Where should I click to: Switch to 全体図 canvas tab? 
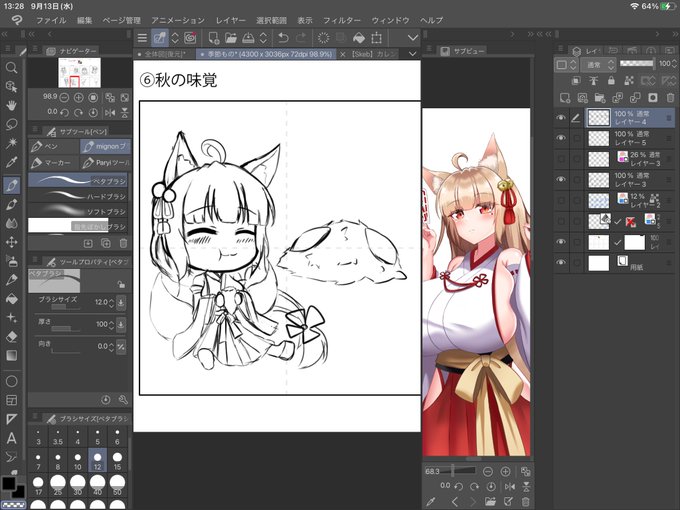(x=164, y=54)
